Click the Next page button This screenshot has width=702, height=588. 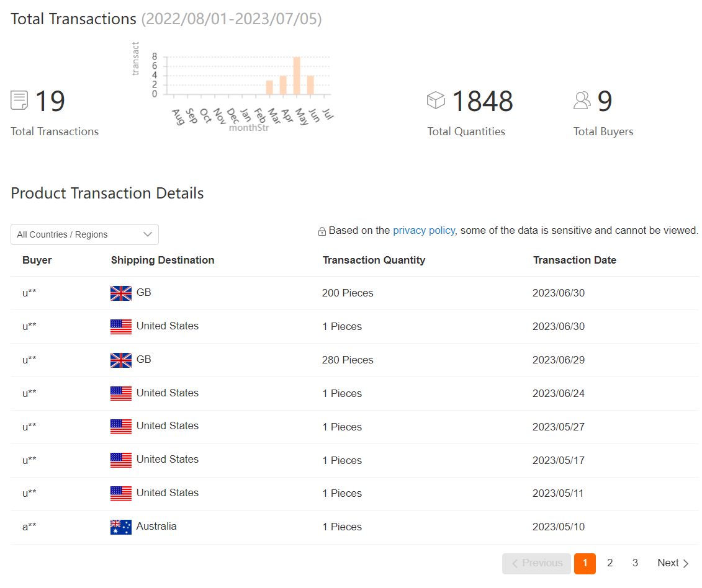point(673,563)
